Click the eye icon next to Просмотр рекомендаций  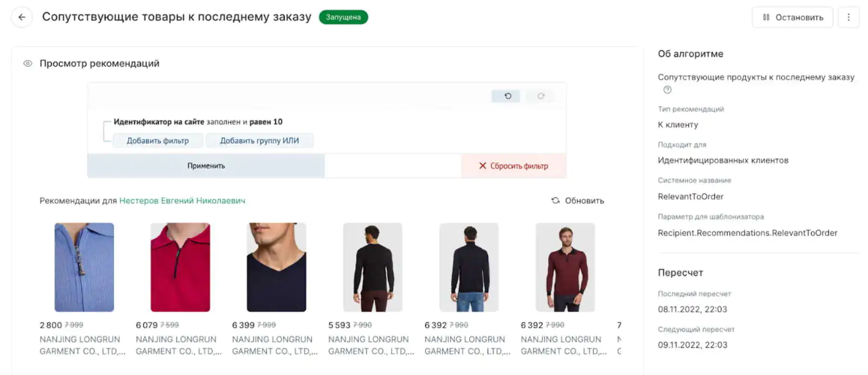28,63
